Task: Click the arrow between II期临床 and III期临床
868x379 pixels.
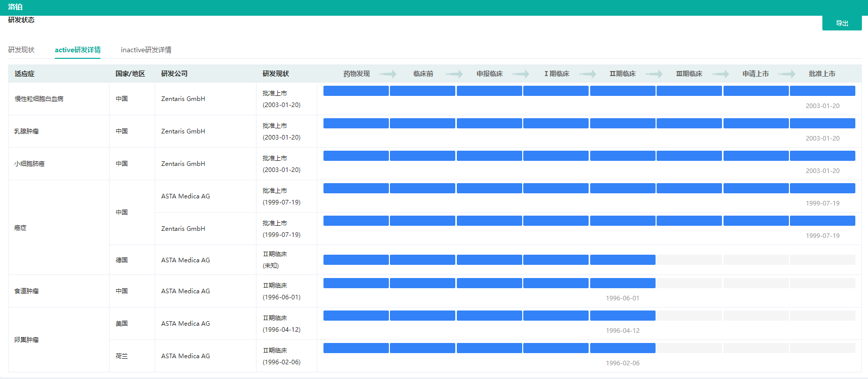Action: 654,74
